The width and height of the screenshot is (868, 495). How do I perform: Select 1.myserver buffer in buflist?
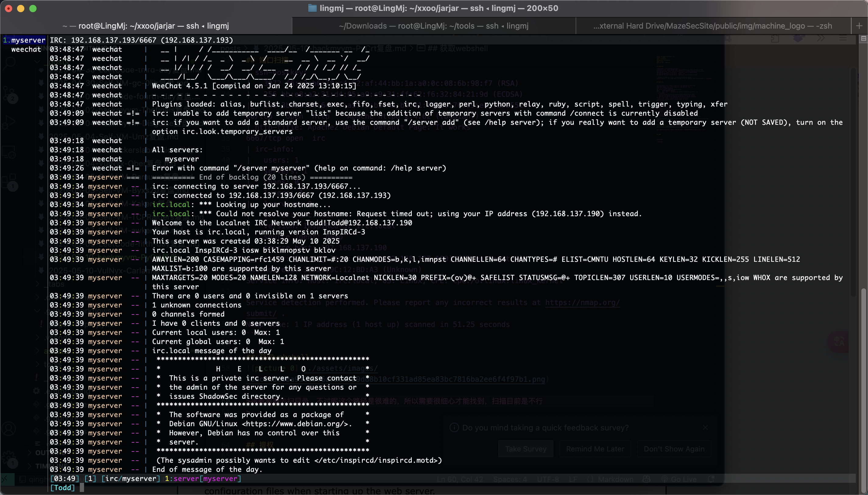pyautogui.click(x=24, y=40)
